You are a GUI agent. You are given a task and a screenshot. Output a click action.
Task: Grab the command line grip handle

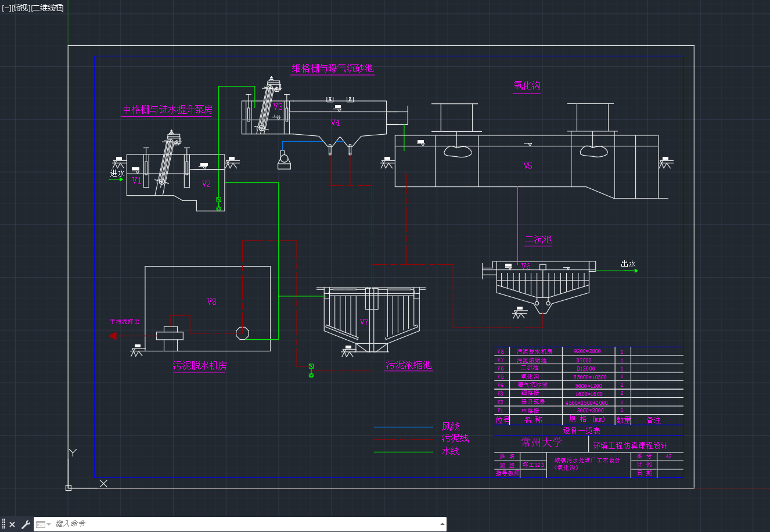click(x=3, y=524)
